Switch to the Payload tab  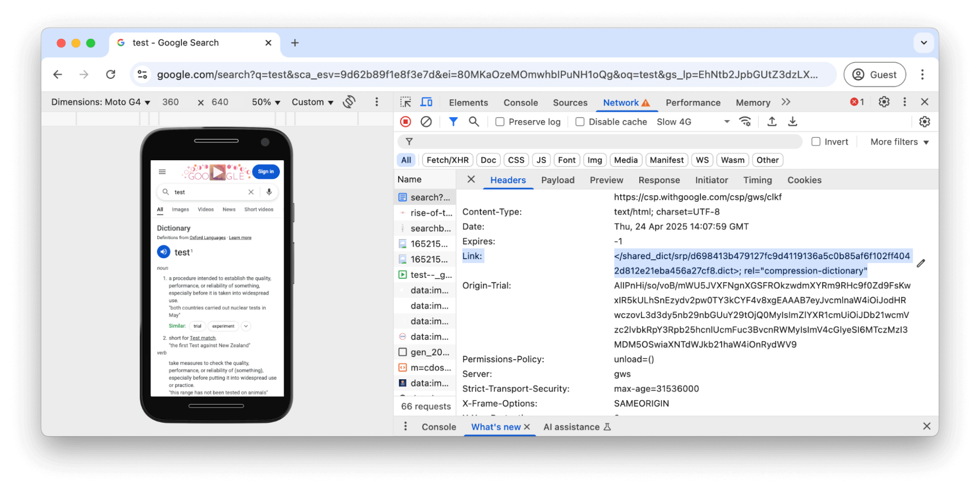coord(557,180)
